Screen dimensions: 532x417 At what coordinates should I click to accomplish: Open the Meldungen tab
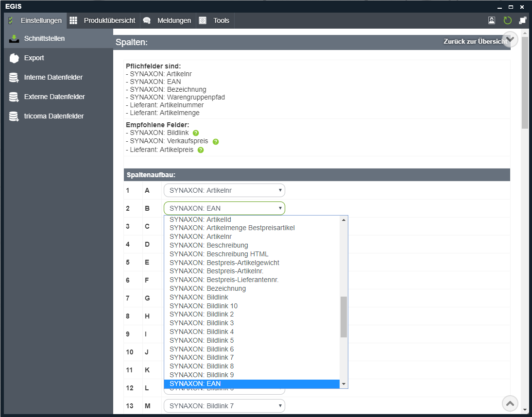[167, 21]
